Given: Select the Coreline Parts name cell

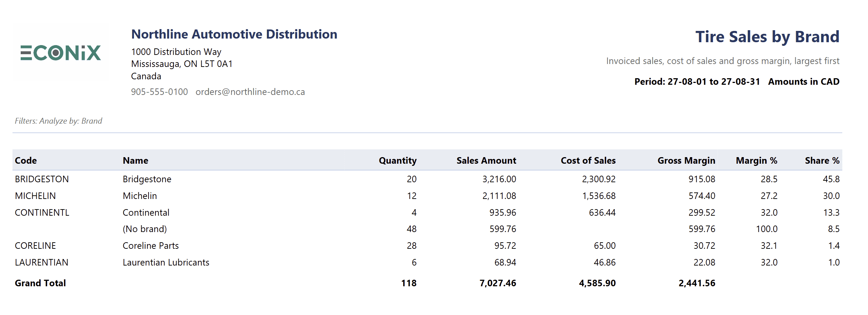Looking at the screenshot, I should click(x=151, y=246).
